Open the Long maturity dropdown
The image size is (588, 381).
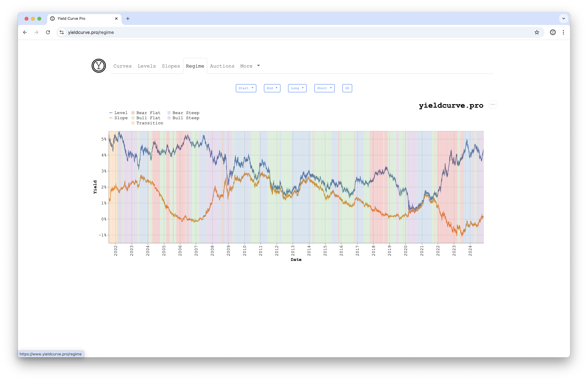coord(297,88)
